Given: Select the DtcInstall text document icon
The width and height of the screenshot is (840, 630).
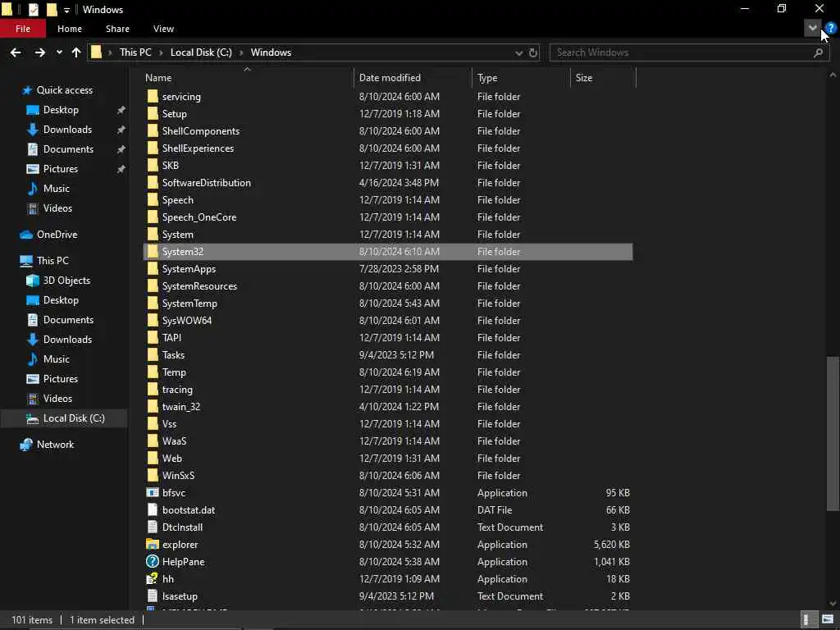Looking at the screenshot, I should pyautogui.click(x=153, y=527).
